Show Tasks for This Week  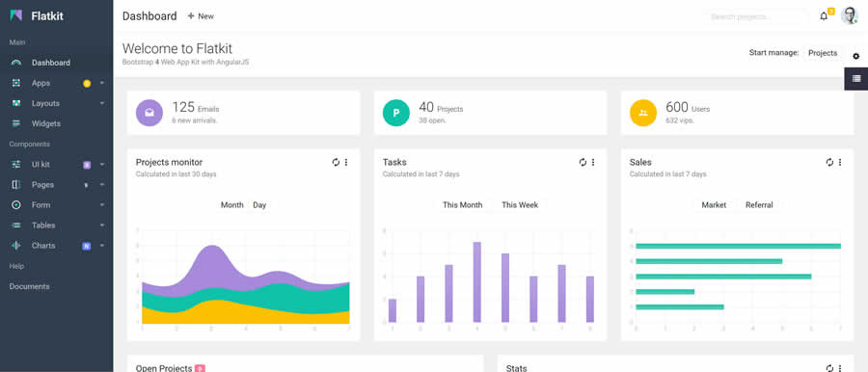520,205
